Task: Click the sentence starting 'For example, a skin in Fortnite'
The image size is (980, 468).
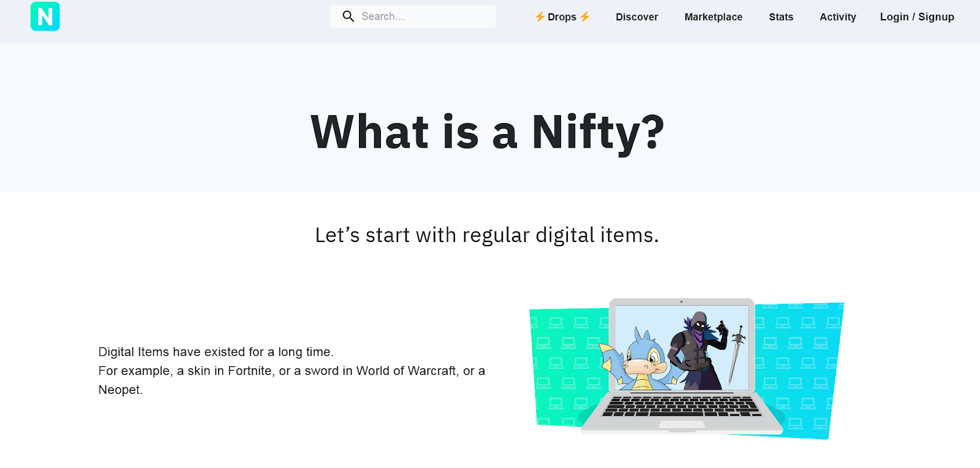Action: click(292, 380)
